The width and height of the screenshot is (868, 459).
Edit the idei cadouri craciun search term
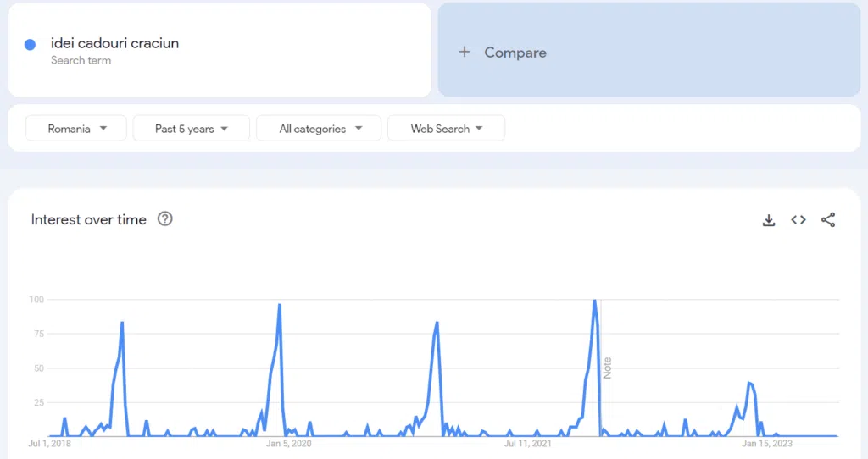pyautogui.click(x=114, y=43)
